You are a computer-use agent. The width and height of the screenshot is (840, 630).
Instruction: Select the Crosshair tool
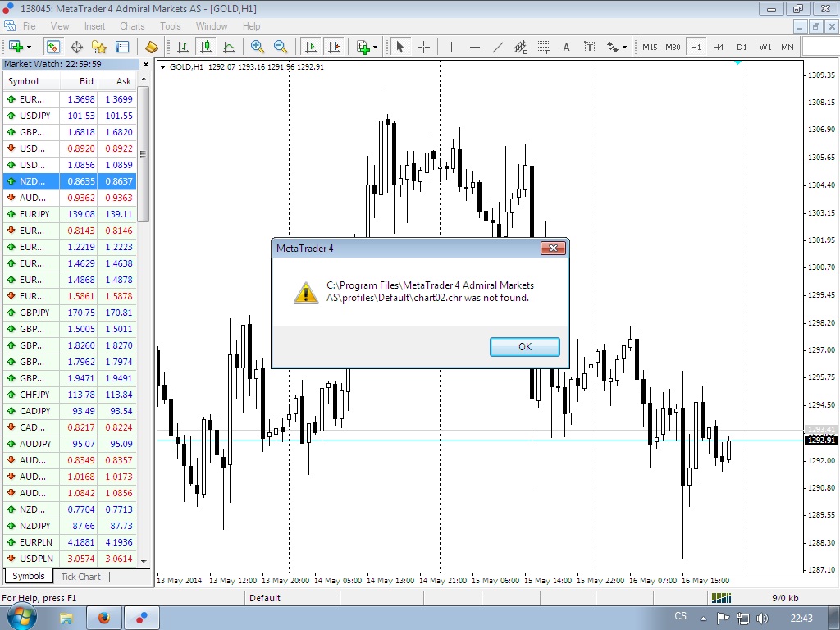(x=423, y=47)
